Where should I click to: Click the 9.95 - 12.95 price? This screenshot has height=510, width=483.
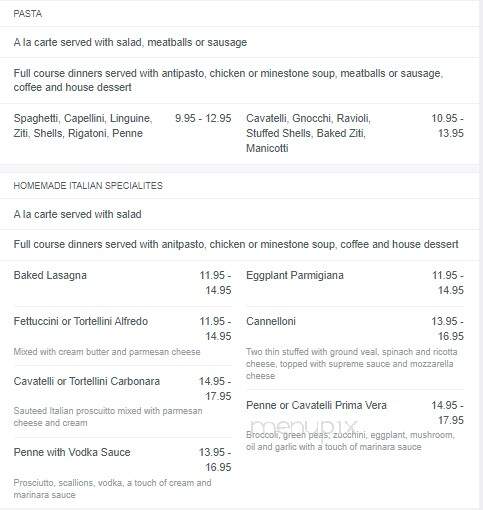tap(203, 118)
